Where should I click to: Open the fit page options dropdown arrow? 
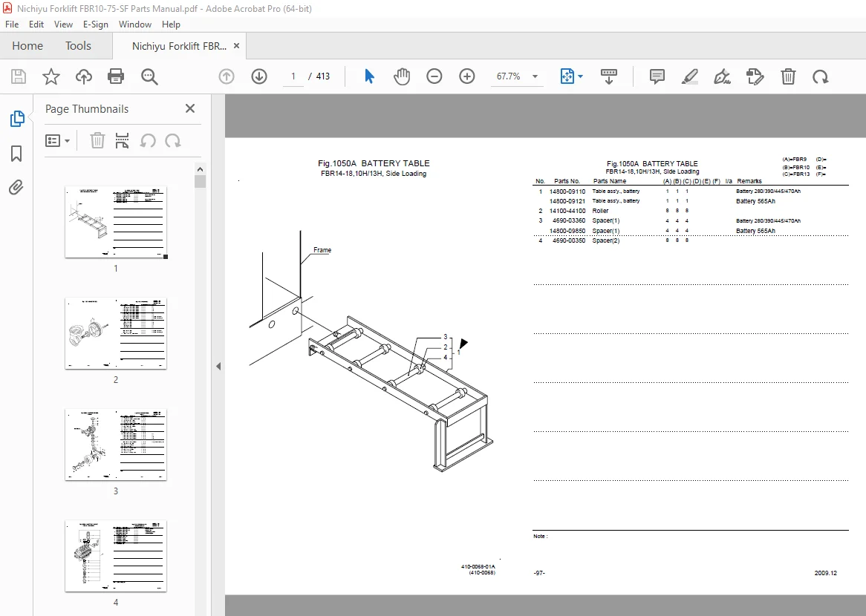click(580, 76)
